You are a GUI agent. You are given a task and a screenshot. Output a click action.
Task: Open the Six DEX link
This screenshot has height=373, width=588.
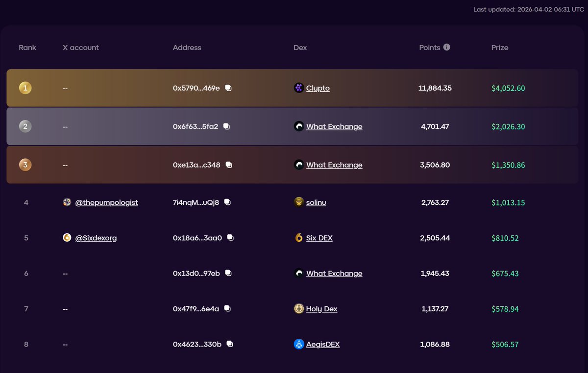coord(319,238)
